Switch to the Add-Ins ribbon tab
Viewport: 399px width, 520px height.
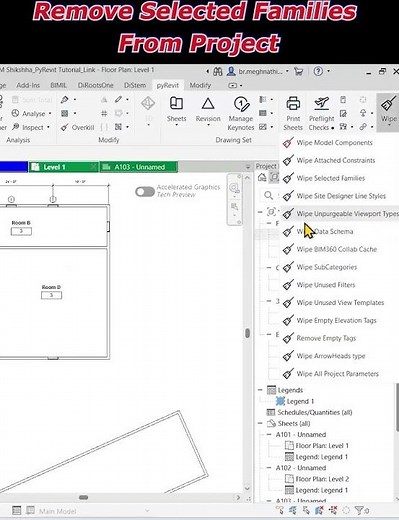point(28,85)
